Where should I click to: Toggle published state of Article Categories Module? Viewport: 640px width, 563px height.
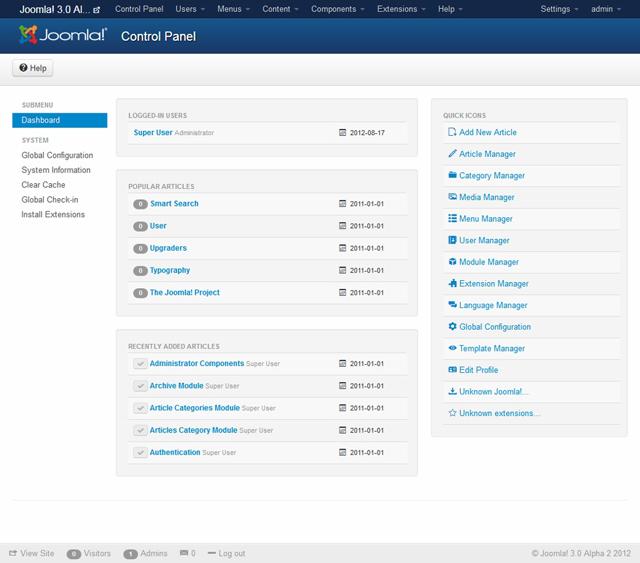point(140,408)
